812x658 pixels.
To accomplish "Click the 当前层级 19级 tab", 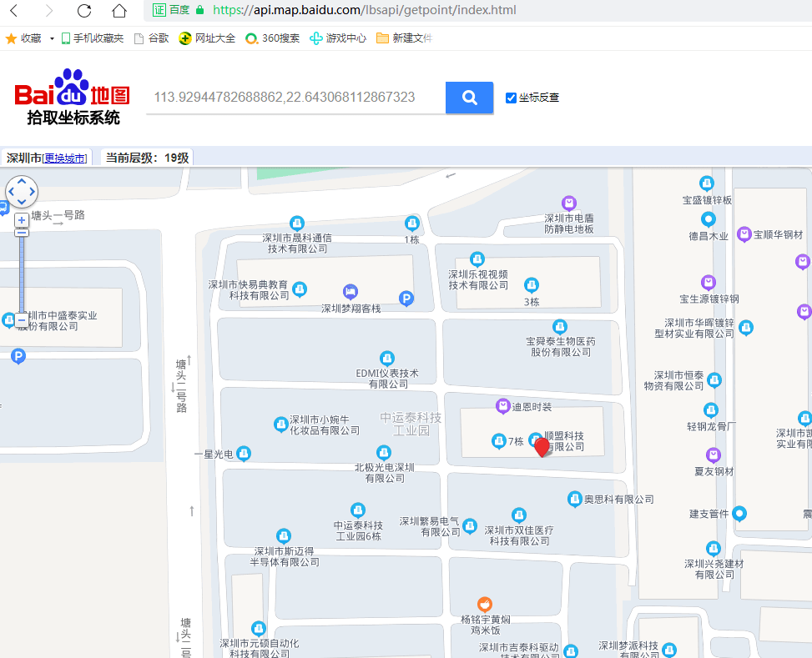I will click(147, 158).
